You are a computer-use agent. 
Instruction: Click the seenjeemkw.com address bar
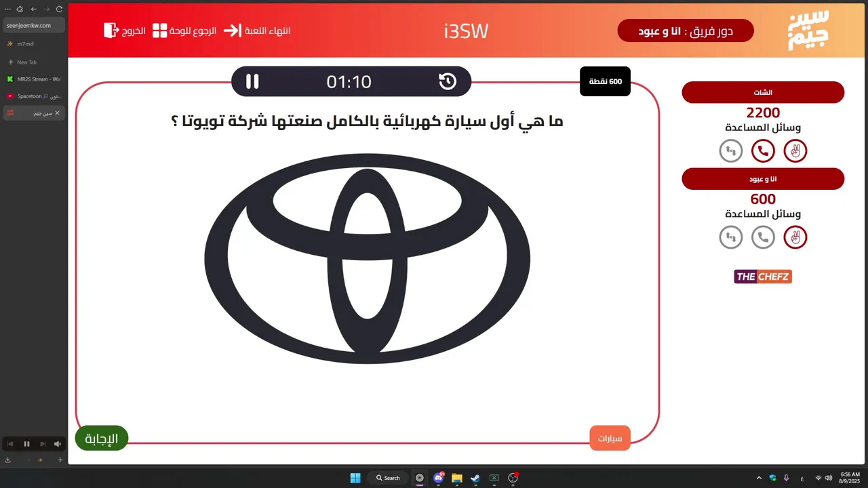coord(34,25)
